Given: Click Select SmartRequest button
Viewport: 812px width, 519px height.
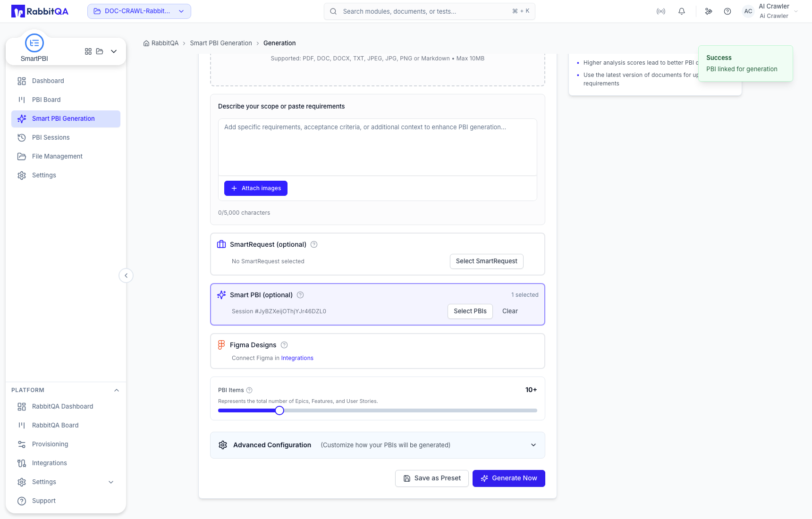Looking at the screenshot, I should 487,261.
